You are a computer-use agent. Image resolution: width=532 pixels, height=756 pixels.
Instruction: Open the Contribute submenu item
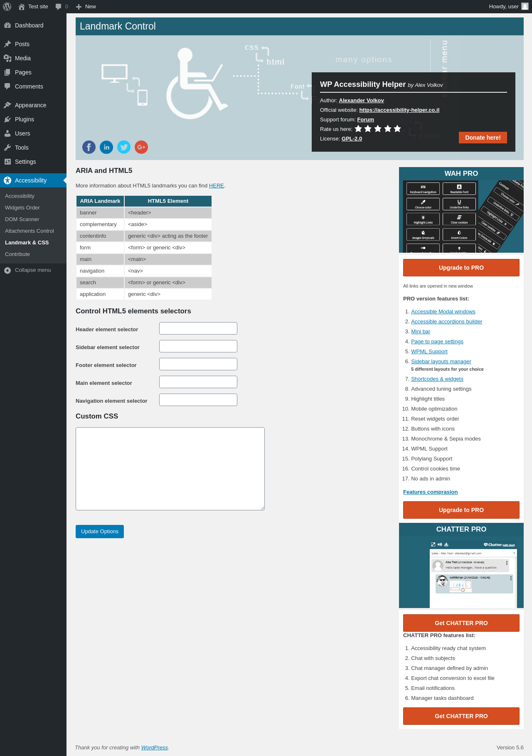[17, 254]
